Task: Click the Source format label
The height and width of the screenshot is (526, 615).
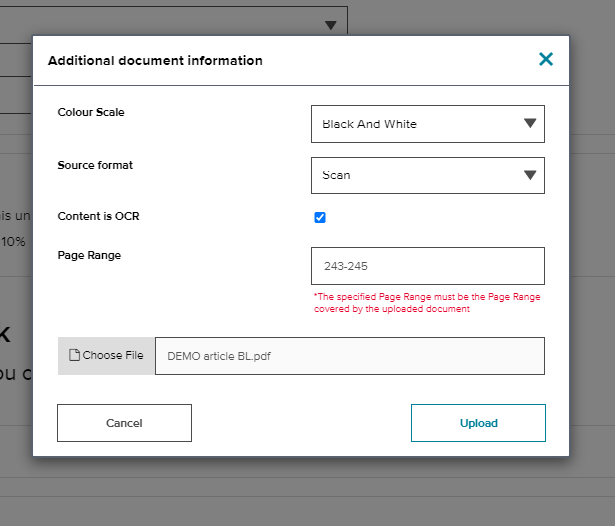Action: click(x=95, y=165)
